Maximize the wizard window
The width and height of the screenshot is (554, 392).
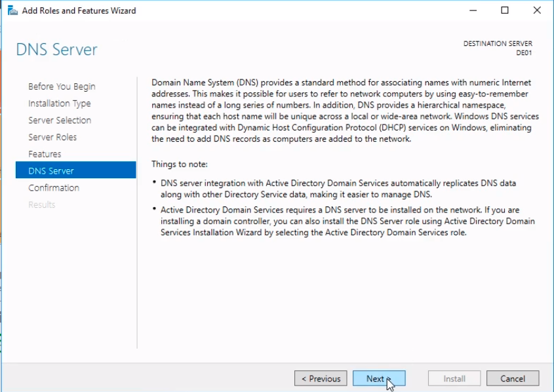[x=505, y=10]
